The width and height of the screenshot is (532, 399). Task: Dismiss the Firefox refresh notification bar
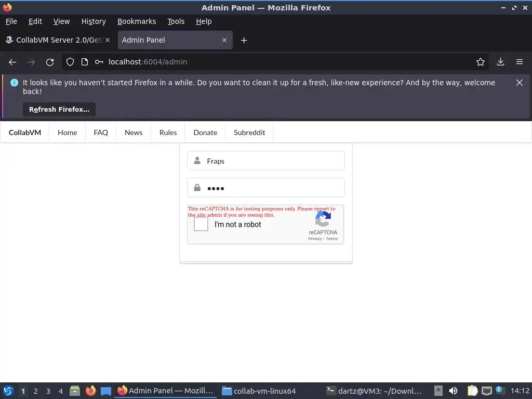519,83
